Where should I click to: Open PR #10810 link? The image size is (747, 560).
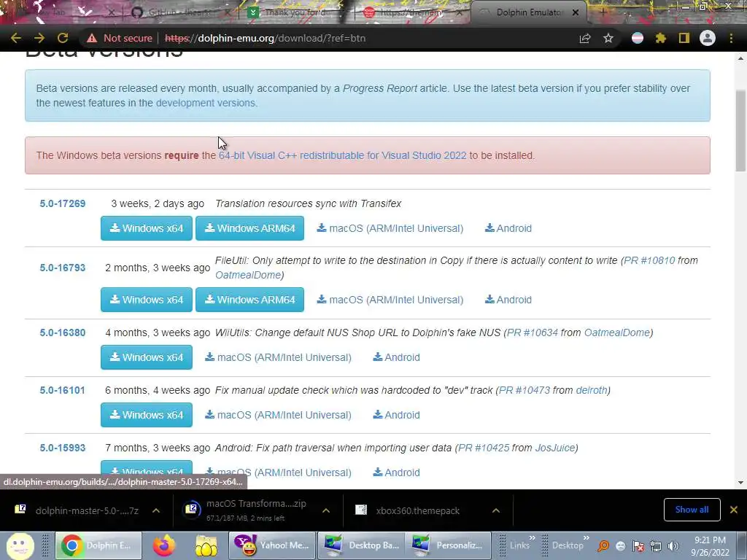pyautogui.click(x=649, y=260)
